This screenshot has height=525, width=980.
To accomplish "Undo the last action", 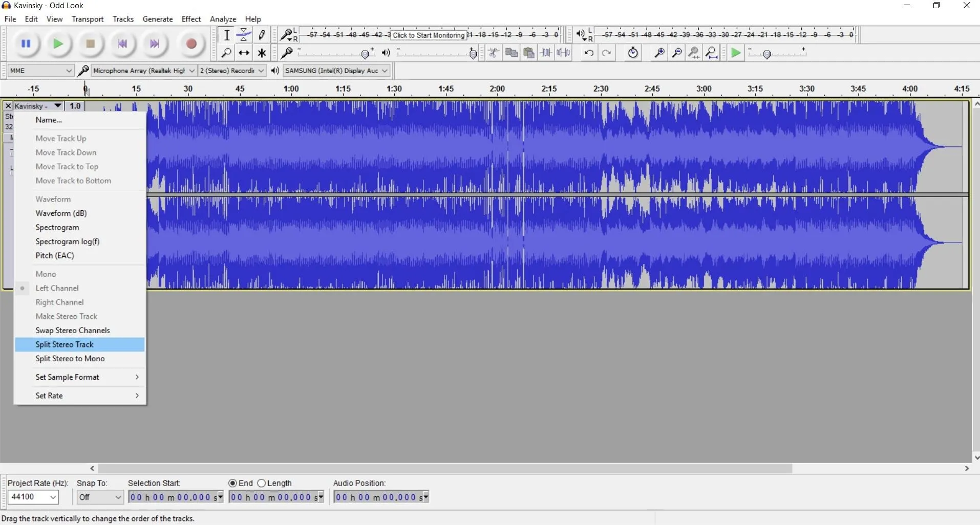I will pos(589,53).
